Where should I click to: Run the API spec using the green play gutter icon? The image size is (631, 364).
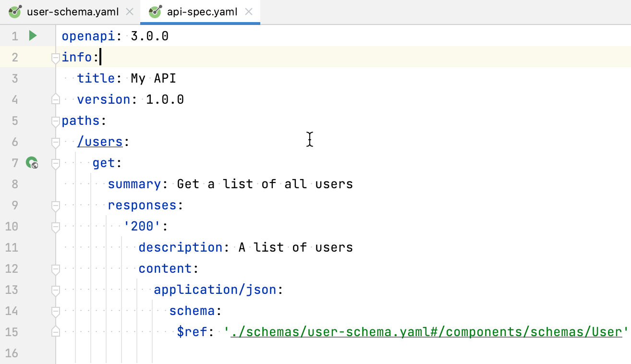[x=32, y=36]
